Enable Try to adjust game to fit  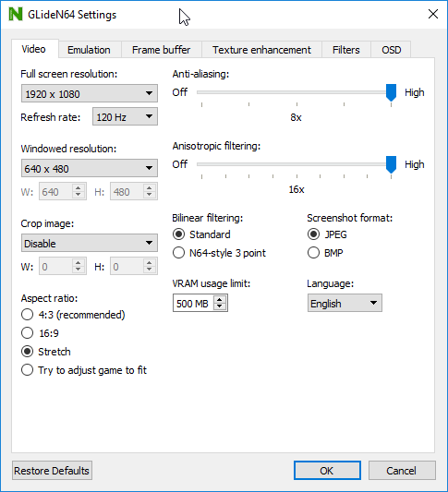[84, 370]
